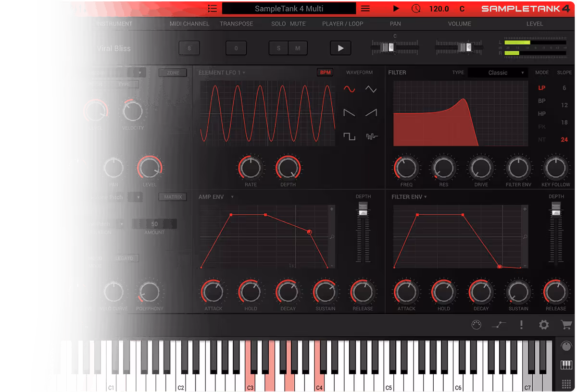
Task: Click the tempo value 120.0
Action: [439, 9]
